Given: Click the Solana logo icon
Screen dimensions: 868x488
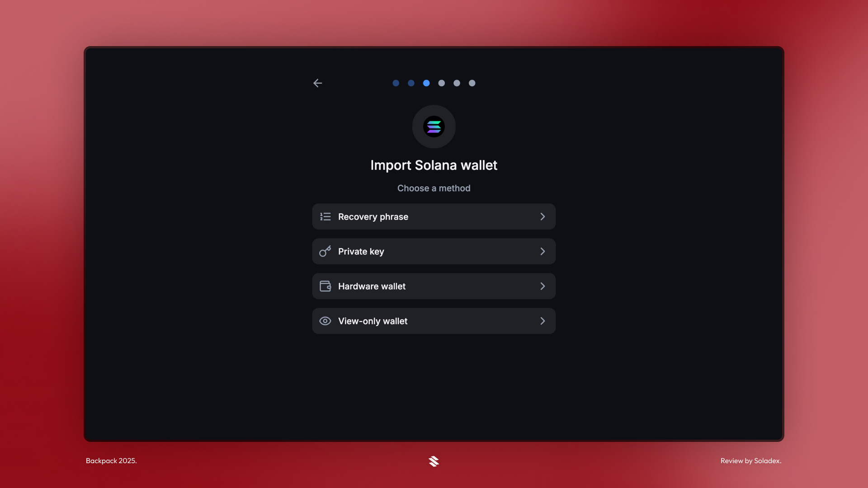Looking at the screenshot, I should pyautogui.click(x=434, y=127).
